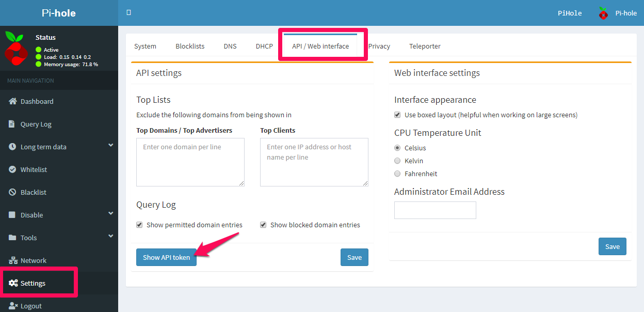Open the Teleporter tab
Viewport: 644px width, 312px height.
click(x=425, y=46)
